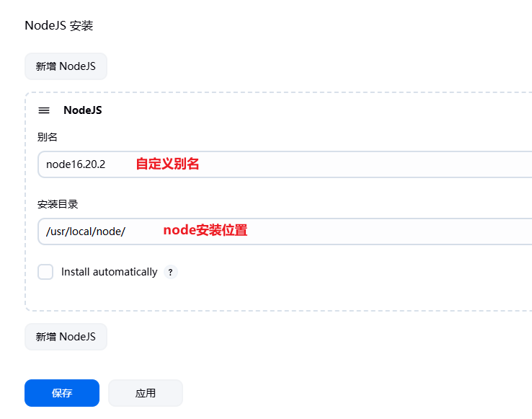The image size is (532, 419).
Task: Click the Install automatically label text
Action: [x=109, y=272]
